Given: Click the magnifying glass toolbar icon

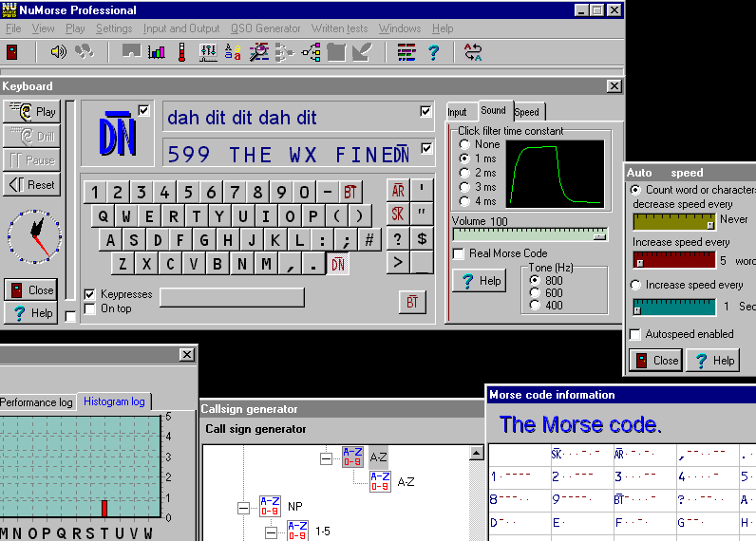Looking at the screenshot, I should point(259,52).
